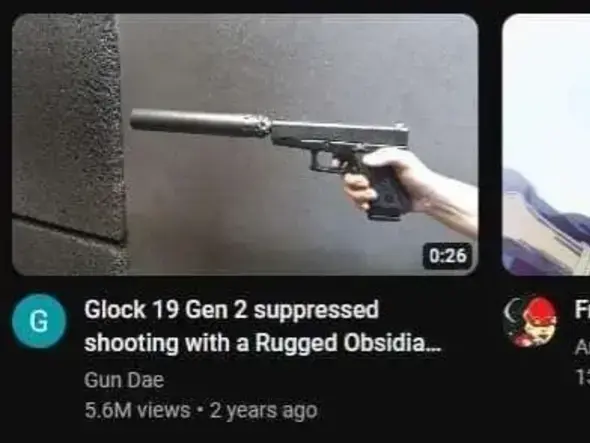Screen dimensions: 590x443
Task: Click the suppressor shown in the thumbnail
Action: [200, 122]
